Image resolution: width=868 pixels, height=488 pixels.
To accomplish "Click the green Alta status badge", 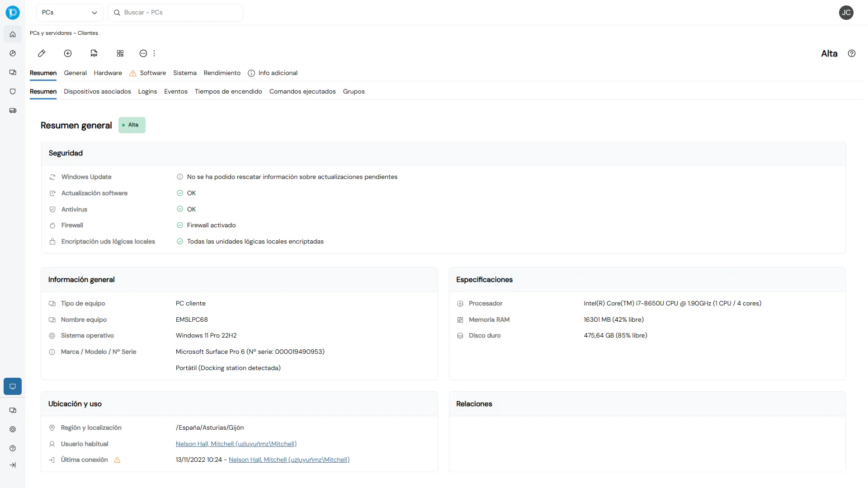I will (132, 125).
